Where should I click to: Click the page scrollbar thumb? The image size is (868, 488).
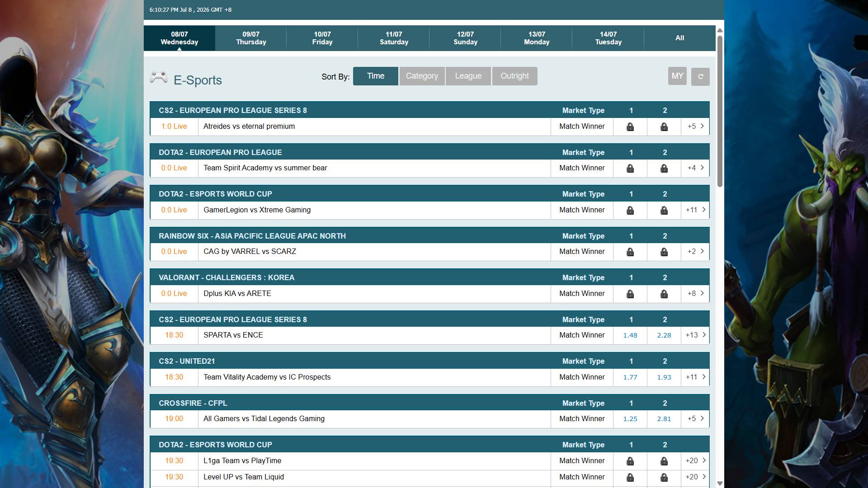720,111
